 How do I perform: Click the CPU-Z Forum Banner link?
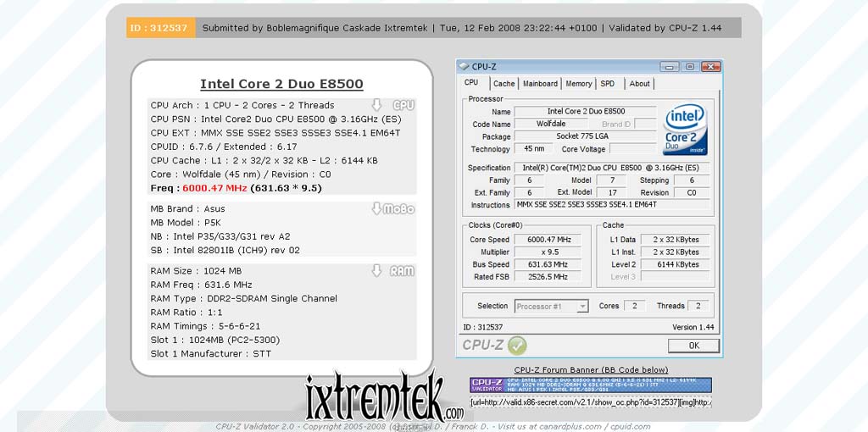coord(591,369)
